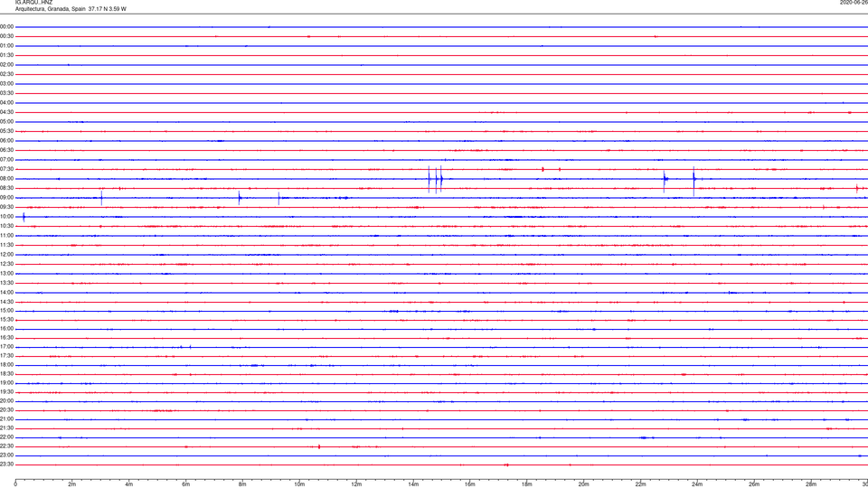
Task: Choose the 23:00 time label
Action: tap(6, 455)
